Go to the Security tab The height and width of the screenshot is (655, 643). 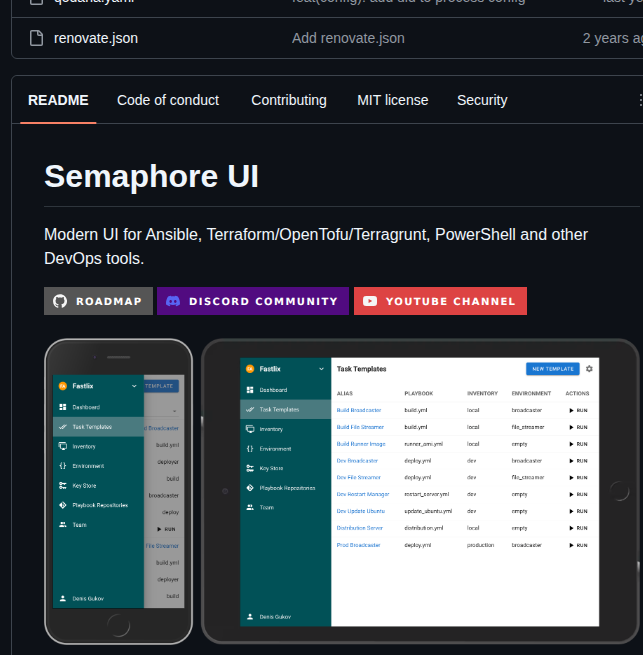pyautogui.click(x=482, y=100)
